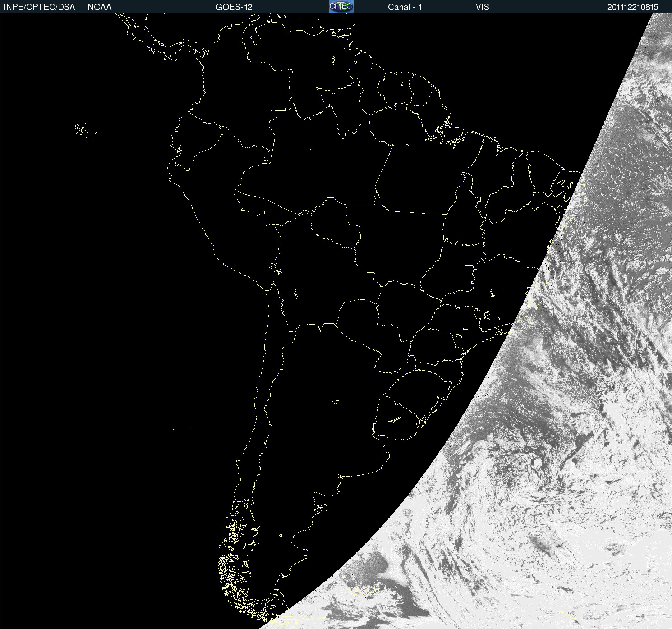Click the INPE/CPTEC/DSA header label
Image resolution: width=672 pixels, height=629 pixels.
coord(39,7)
